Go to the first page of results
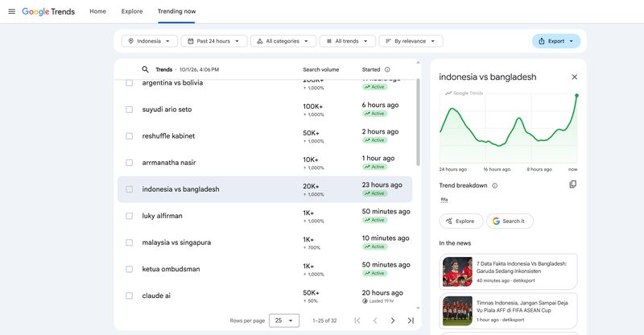Image resolution: width=644 pixels, height=335 pixels. [357, 321]
